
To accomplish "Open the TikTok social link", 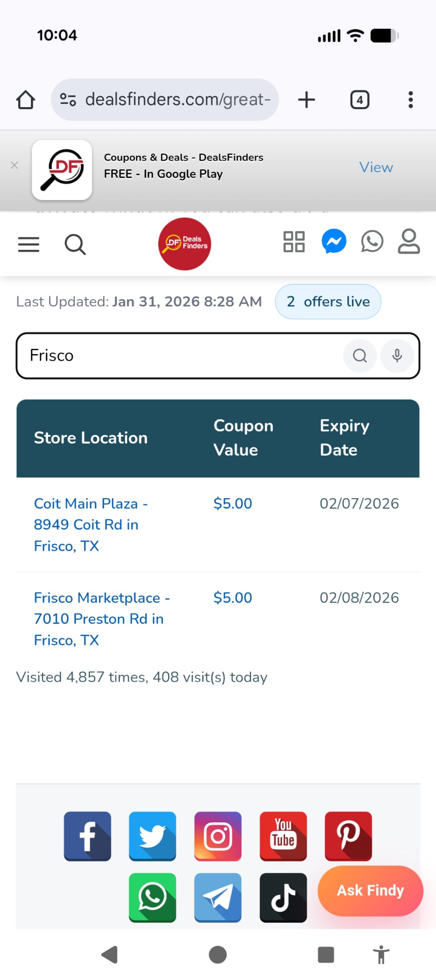I will tap(283, 897).
